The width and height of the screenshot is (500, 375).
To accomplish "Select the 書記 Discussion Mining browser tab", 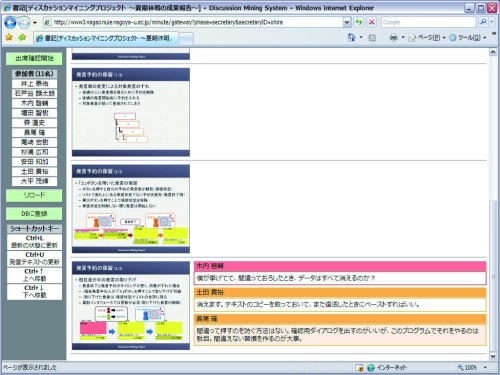I will point(106,38).
